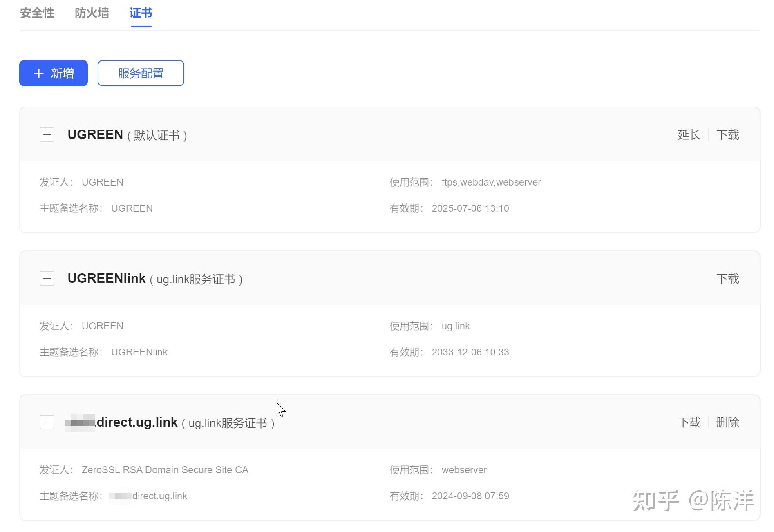This screenshot has width=774, height=532.
Task: Switch to the 安全性 tab
Action: point(37,13)
